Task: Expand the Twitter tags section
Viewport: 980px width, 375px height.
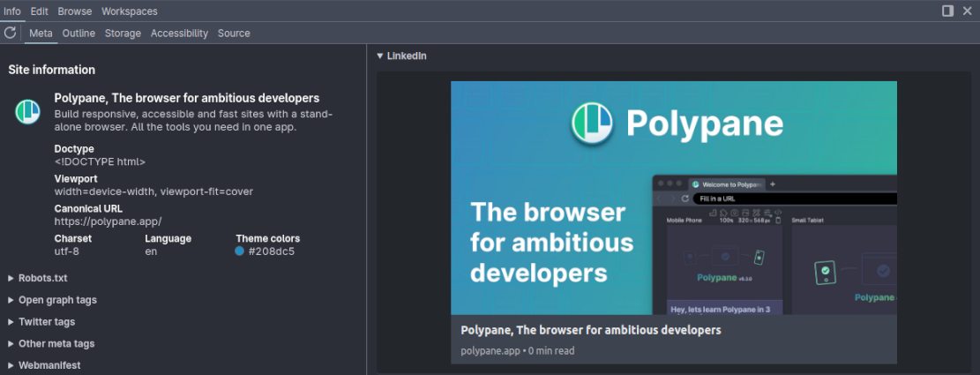Action: (x=41, y=322)
